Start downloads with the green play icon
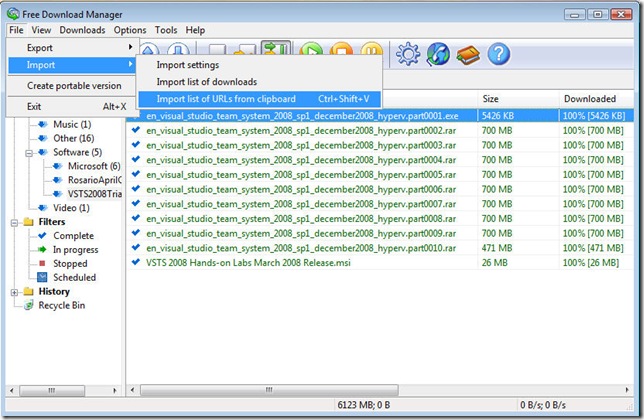Viewport: 644px width, 420px height. [x=311, y=50]
